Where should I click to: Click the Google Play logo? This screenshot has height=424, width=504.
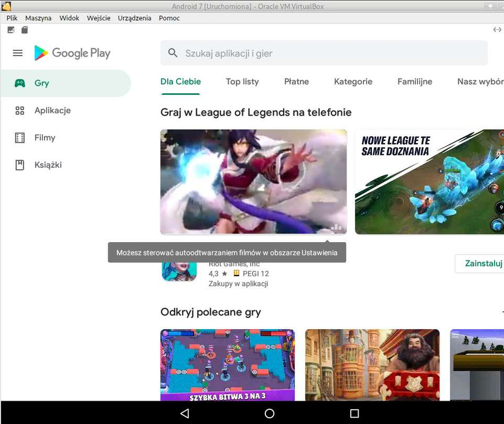click(x=72, y=53)
